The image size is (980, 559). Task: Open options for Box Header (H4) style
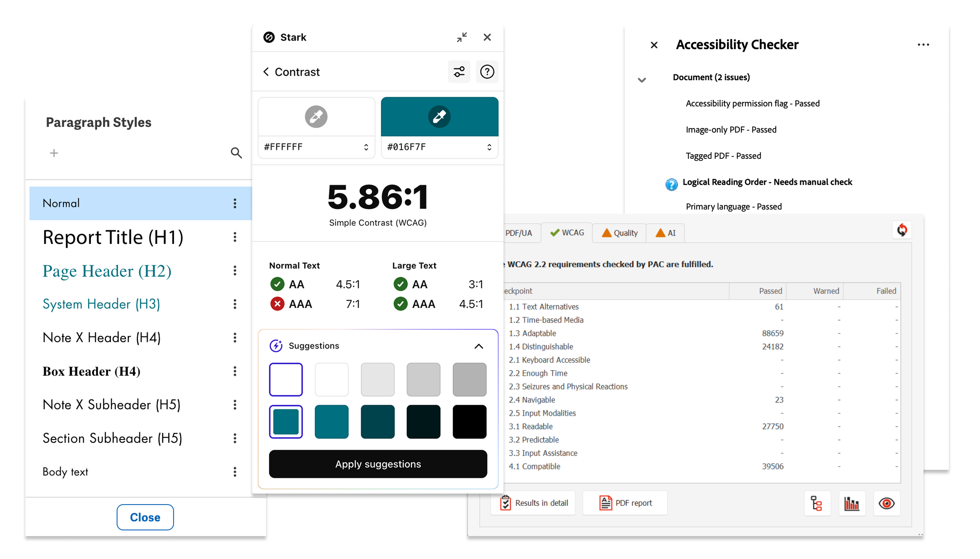(235, 371)
